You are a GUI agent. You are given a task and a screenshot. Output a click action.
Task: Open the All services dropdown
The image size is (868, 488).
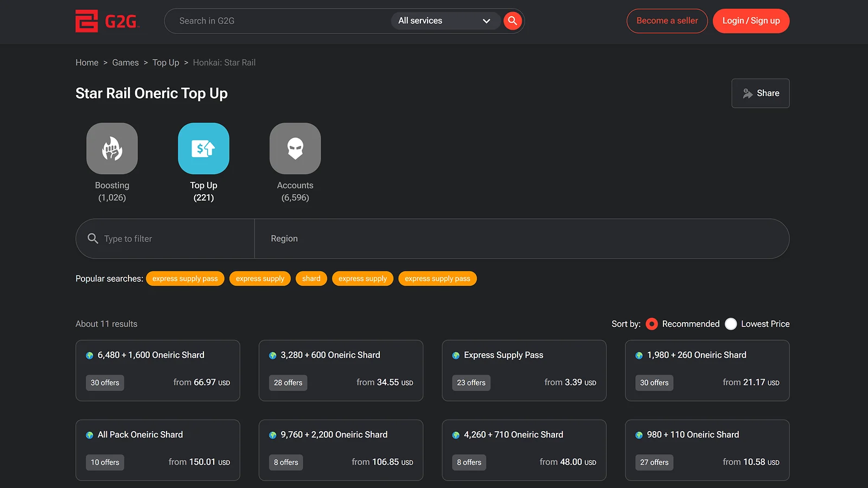pyautogui.click(x=445, y=21)
